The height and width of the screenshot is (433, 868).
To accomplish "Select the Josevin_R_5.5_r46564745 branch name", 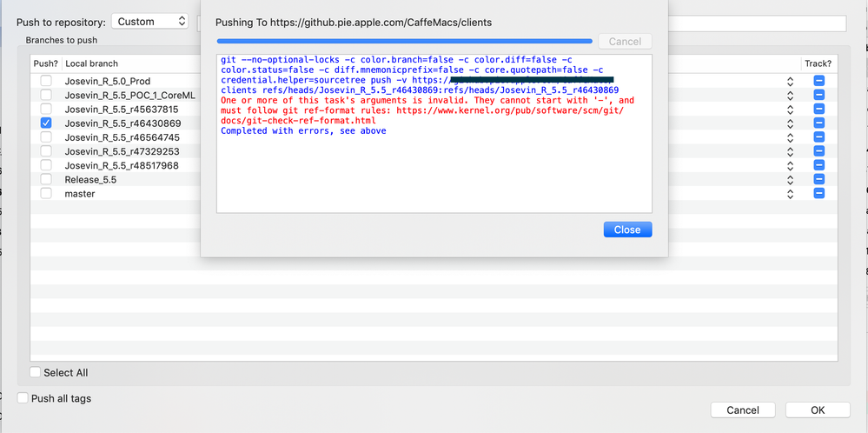I will (x=122, y=137).
